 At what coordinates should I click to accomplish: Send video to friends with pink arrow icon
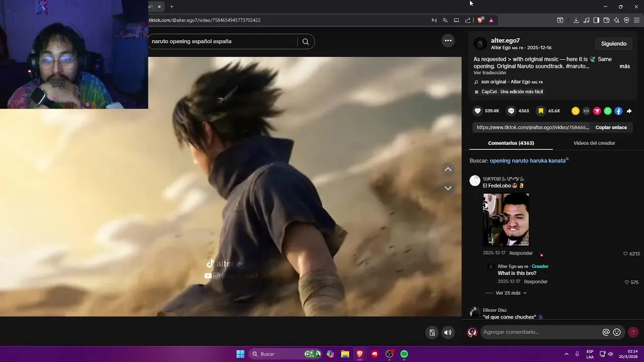(597, 111)
